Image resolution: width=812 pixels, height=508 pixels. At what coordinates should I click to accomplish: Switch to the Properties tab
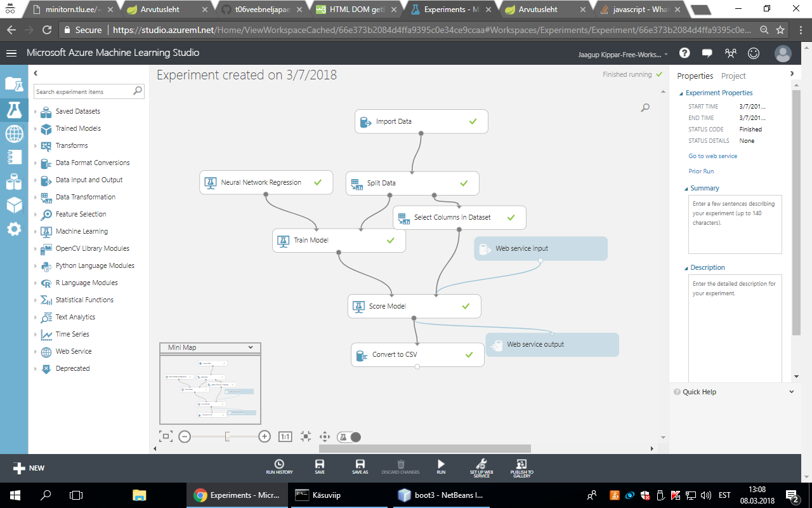click(x=695, y=76)
